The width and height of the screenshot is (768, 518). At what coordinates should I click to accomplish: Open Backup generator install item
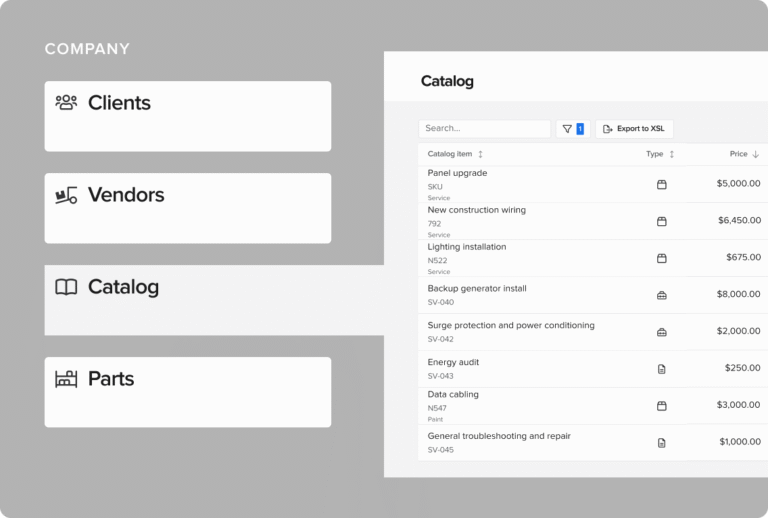click(477, 288)
